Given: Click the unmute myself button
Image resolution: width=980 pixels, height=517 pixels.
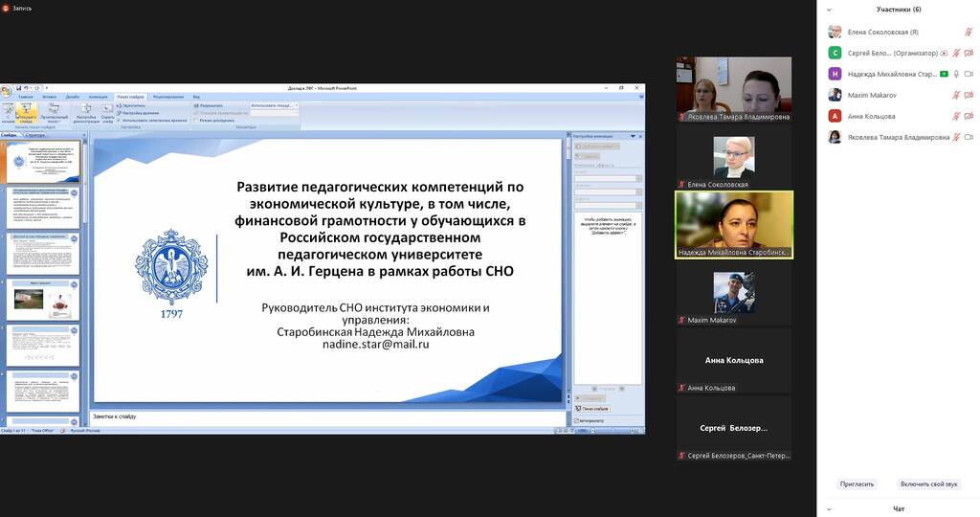Looking at the screenshot, I should [928, 483].
